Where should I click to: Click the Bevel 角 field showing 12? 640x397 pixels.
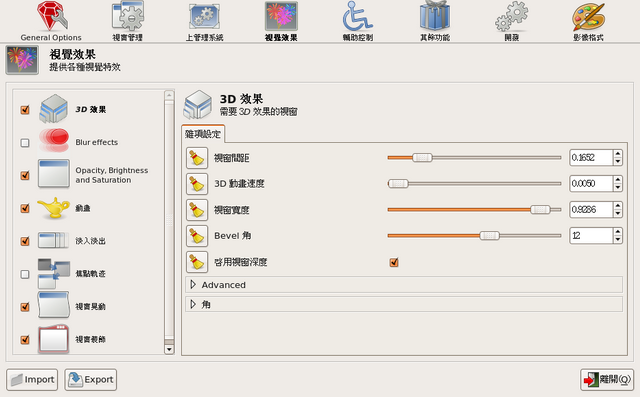[591, 235]
